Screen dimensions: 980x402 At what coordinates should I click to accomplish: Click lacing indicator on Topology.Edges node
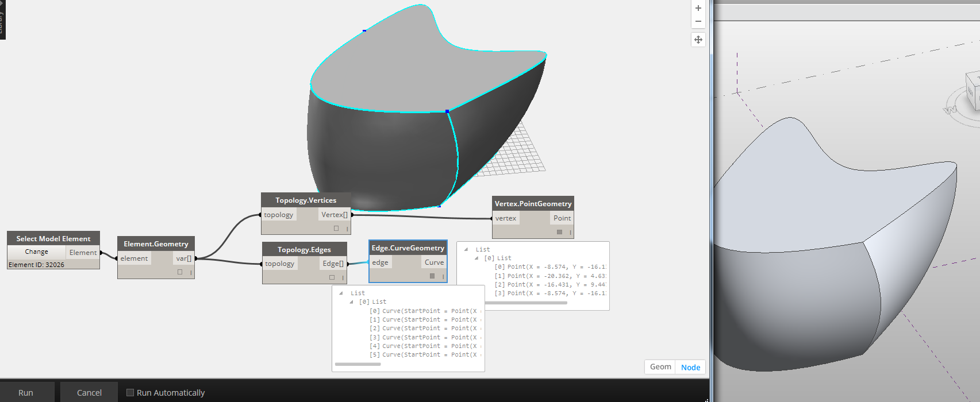tap(343, 277)
